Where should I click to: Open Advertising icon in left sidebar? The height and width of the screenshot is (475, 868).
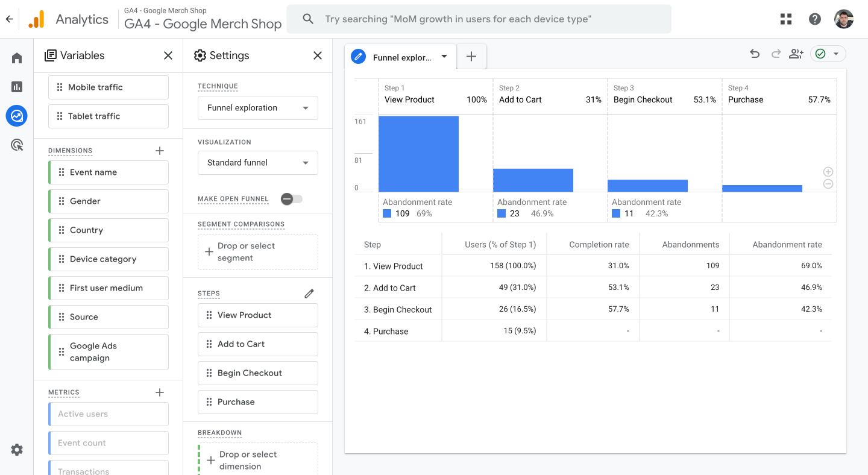click(17, 145)
